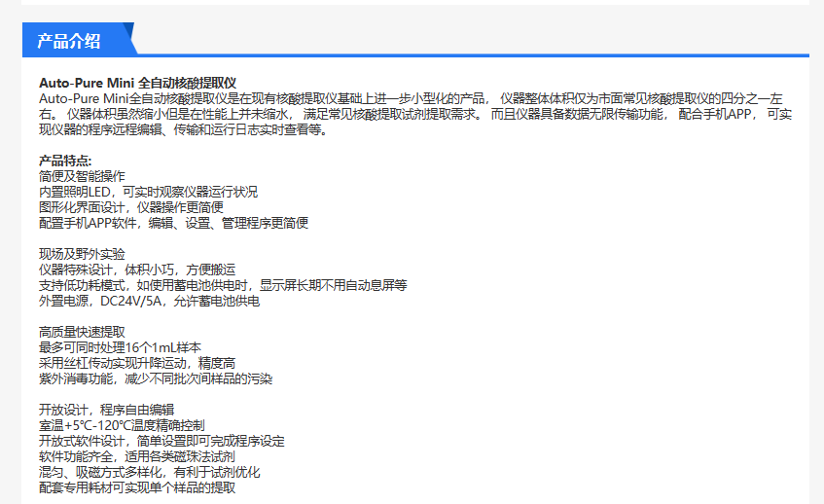Click the intro paragraph's first line starting 'Auto-Pure Mini全自动核酸提取仪是'
The image size is (824, 504).
coord(411,98)
